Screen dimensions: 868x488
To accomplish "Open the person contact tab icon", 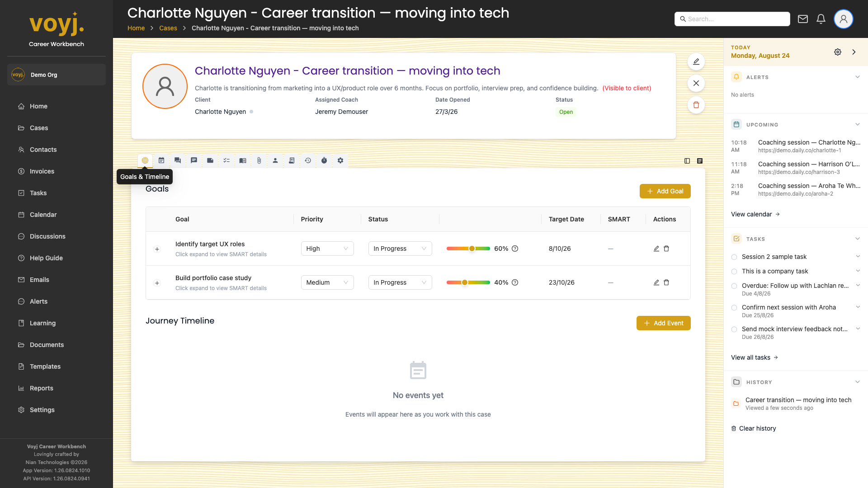I will [x=275, y=160].
